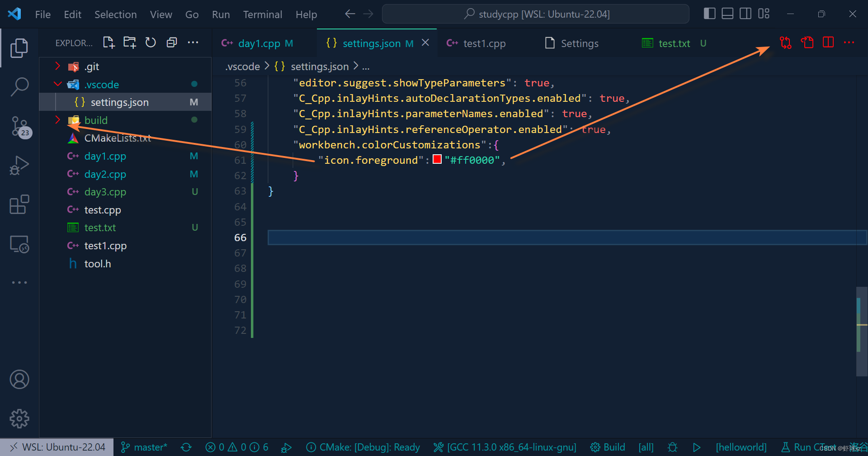Run CTest from the status bar
868x456 pixels.
click(809, 447)
